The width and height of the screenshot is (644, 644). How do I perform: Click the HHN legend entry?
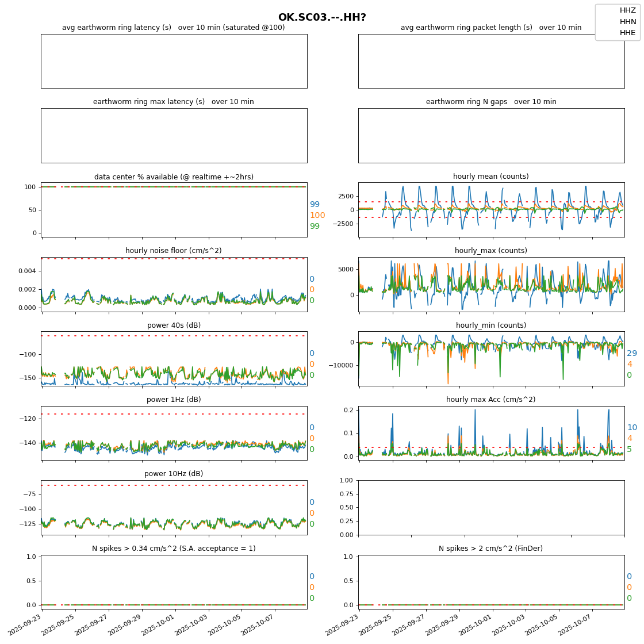tap(627, 21)
